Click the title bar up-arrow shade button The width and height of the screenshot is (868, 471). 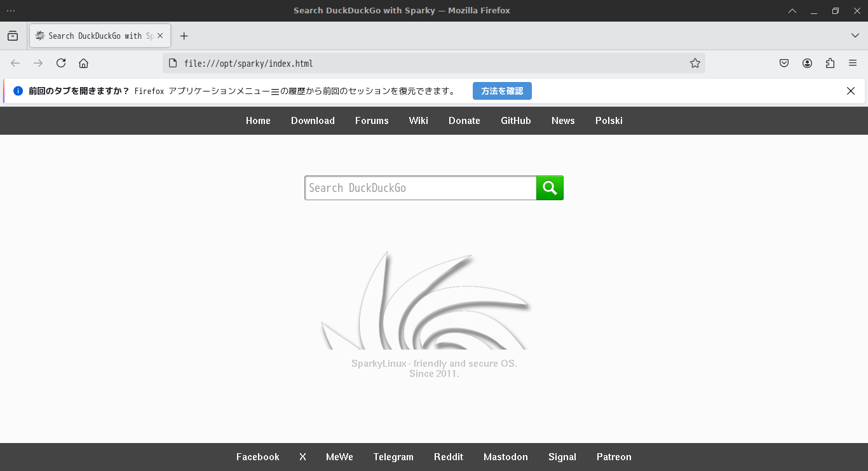coord(792,11)
